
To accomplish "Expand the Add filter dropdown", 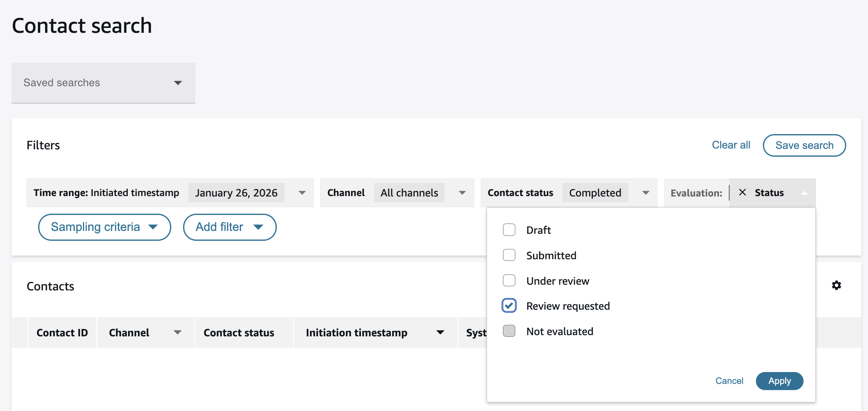I will point(229,227).
